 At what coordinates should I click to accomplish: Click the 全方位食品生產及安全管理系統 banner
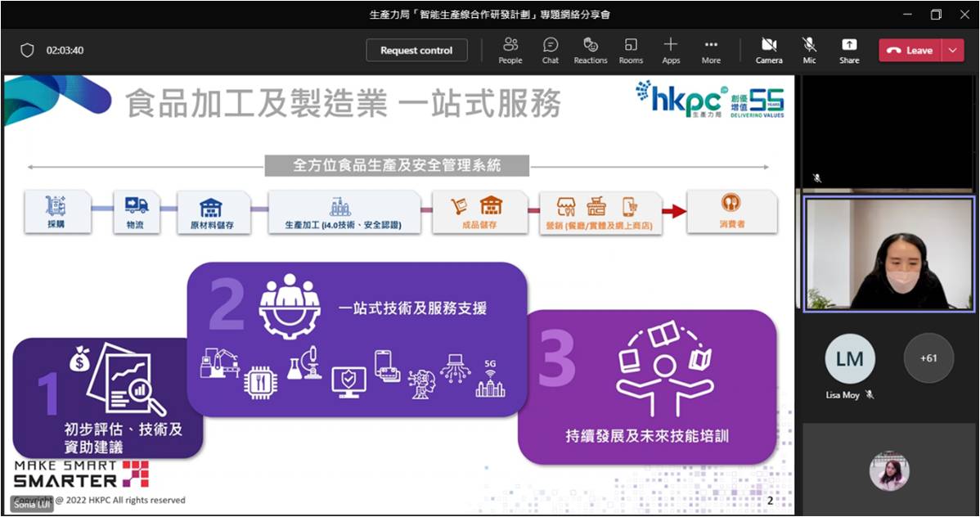coord(397,166)
